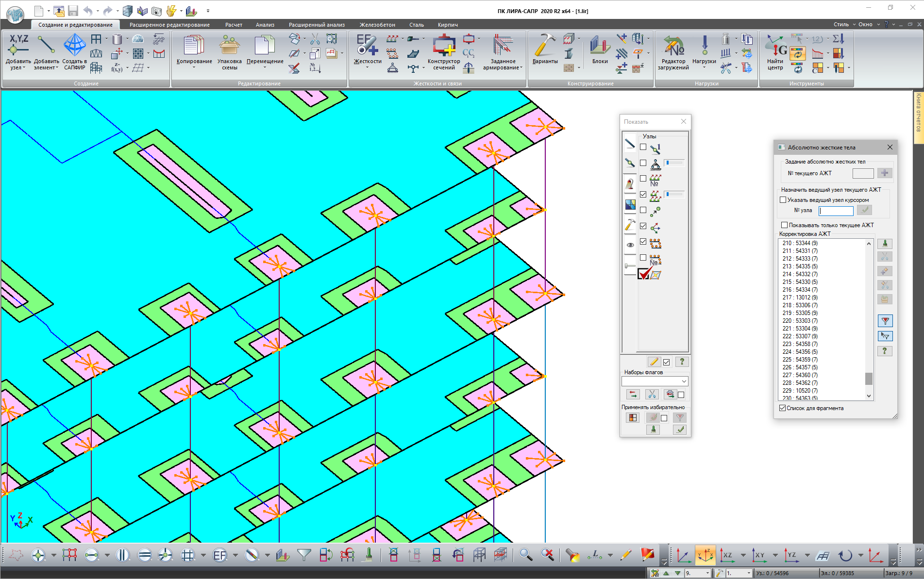Expand the Наборы флагов dropdown
Image resolution: width=924 pixels, height=579 pixels.
tap(684, 381)
